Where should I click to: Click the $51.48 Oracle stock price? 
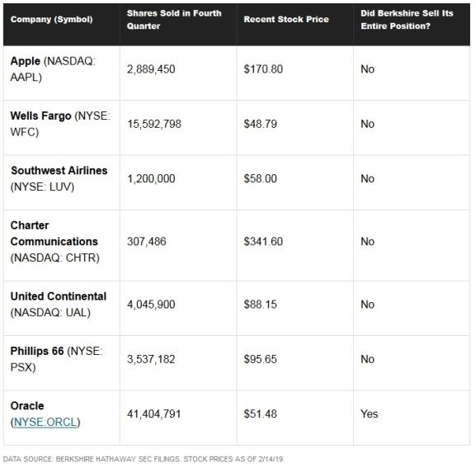[x=260, y=414]
